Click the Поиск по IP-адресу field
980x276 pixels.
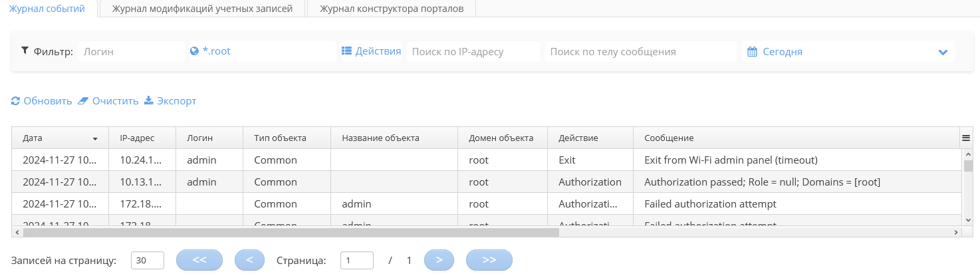[473, 51]
